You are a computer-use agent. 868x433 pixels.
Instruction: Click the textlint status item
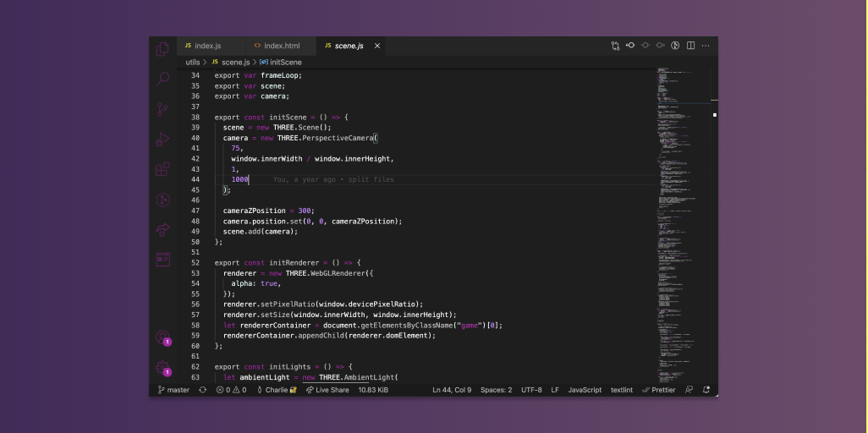tap(622, 390)
